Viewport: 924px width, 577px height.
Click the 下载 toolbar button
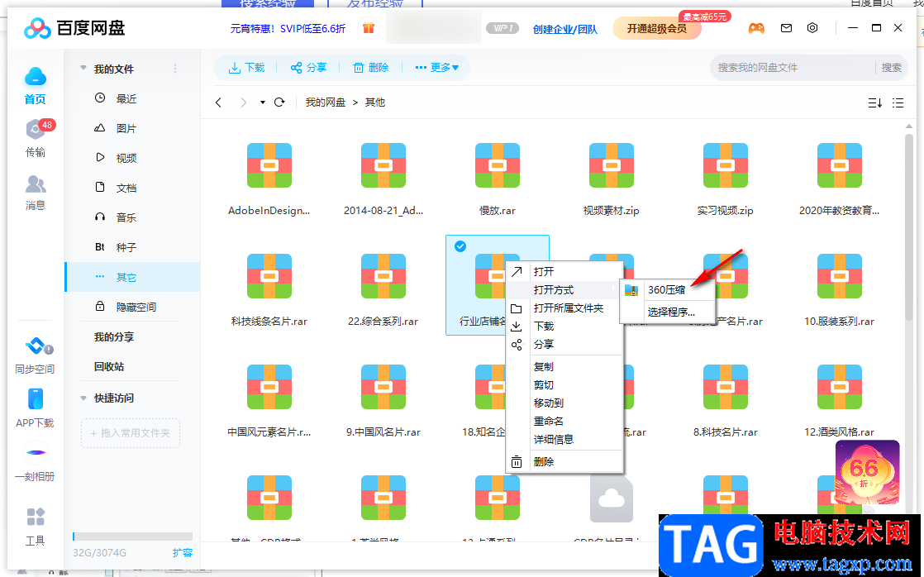coord(246,67)
